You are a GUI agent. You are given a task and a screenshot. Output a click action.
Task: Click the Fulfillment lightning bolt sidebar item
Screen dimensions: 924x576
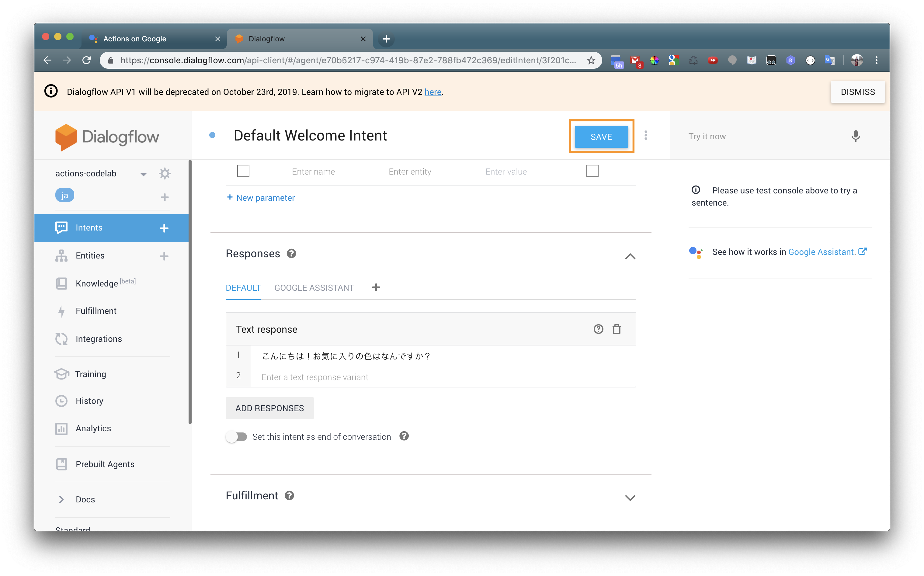tap(96, 311)
